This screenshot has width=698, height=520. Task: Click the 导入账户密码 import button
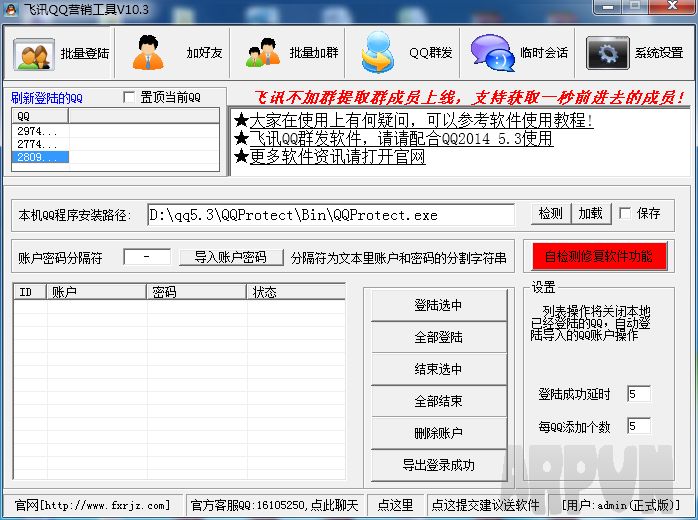(231, 257)
